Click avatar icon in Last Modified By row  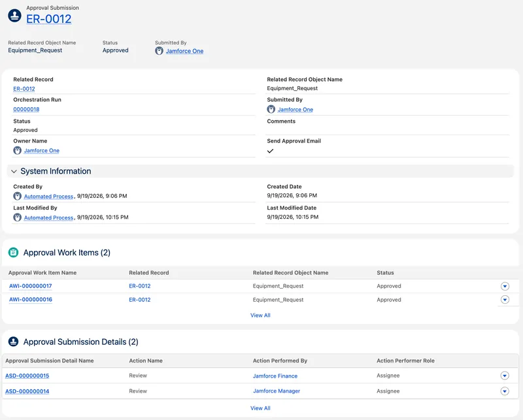click(x=18, y=218)
